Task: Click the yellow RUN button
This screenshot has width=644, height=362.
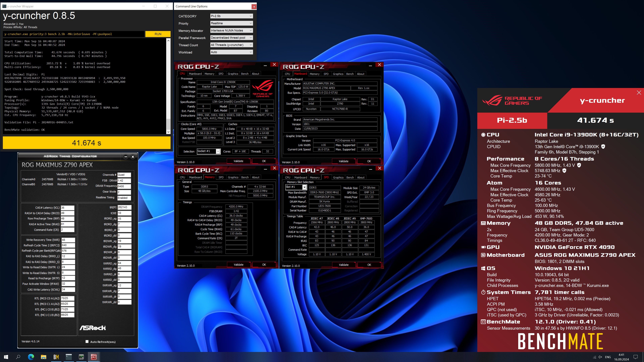Action: 158,34
